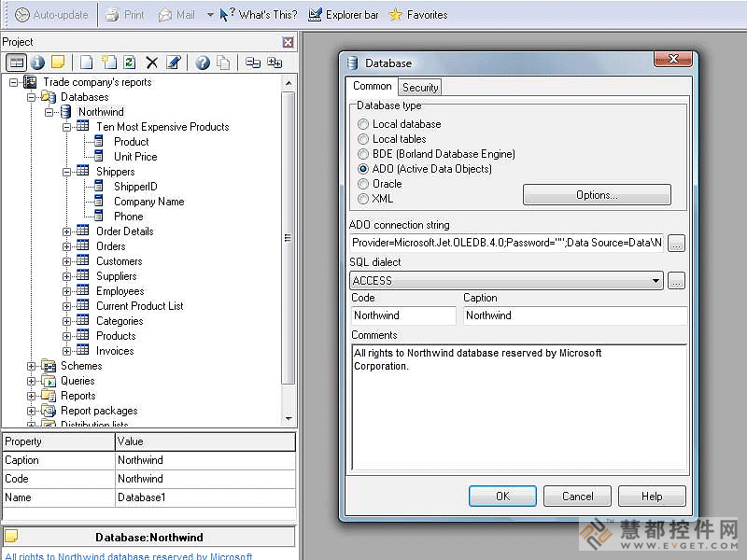Open help via the blue question mark icon
This screenshot has height=560, width=747.
click(203, 63)
